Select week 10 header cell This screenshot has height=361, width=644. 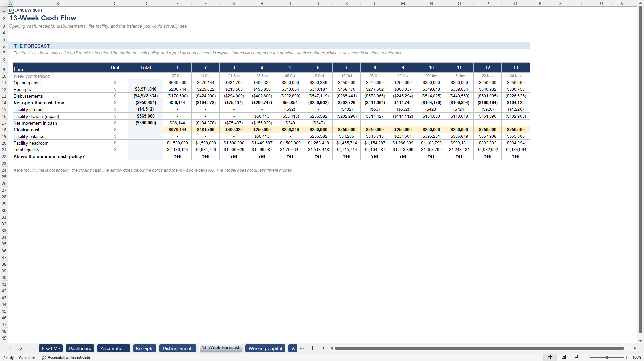pyautogui.click(x=431, y=67)
